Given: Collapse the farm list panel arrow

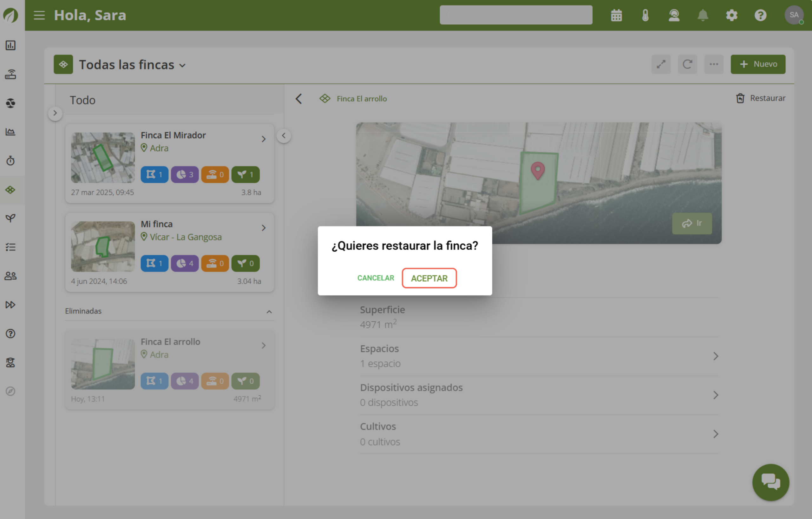Looking at the screenshot, I should 284,135.
